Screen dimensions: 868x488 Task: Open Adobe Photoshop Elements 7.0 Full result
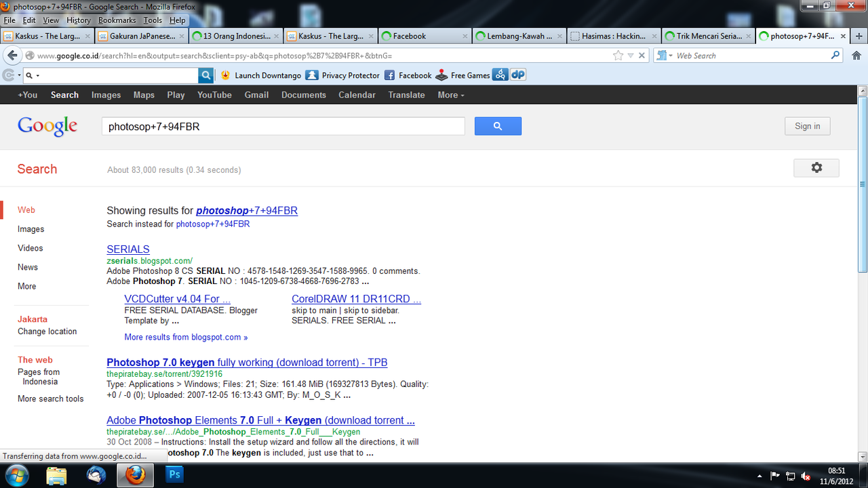(260, 420)
